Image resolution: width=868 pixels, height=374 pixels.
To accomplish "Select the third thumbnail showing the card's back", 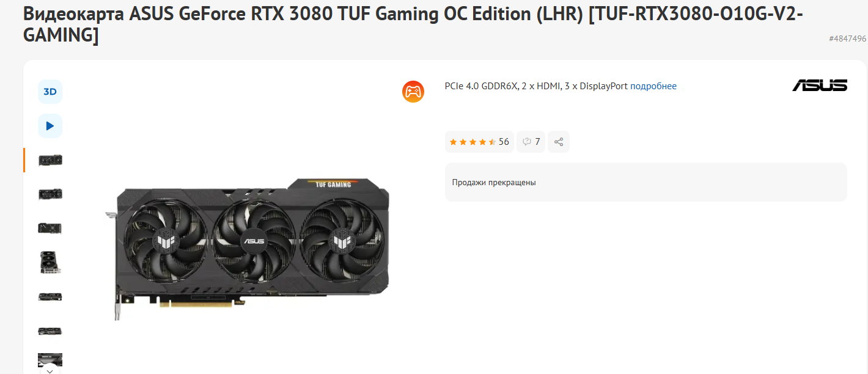I will [50, 229].
